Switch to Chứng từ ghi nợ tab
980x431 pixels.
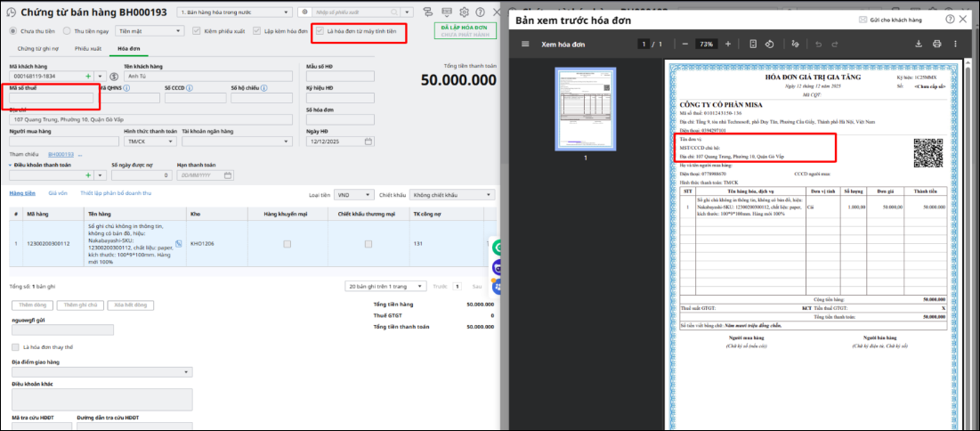tap(36, 48)
